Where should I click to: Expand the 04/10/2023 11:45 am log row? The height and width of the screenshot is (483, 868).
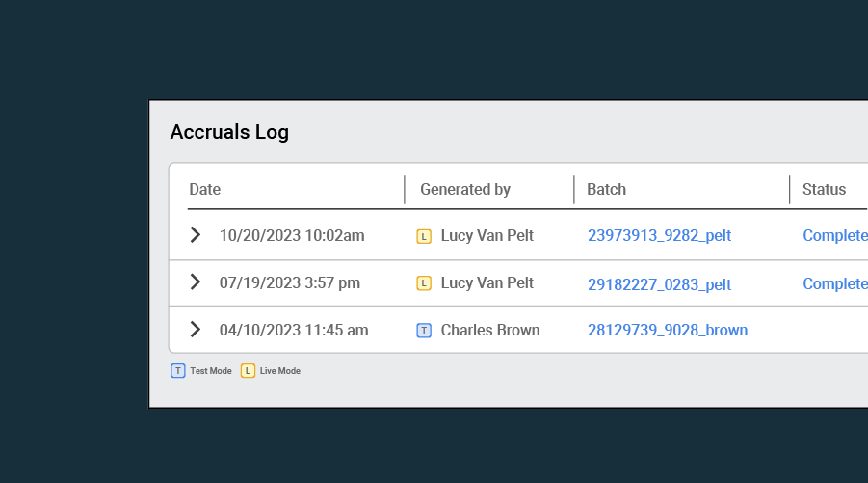click(x=195, y=330)
